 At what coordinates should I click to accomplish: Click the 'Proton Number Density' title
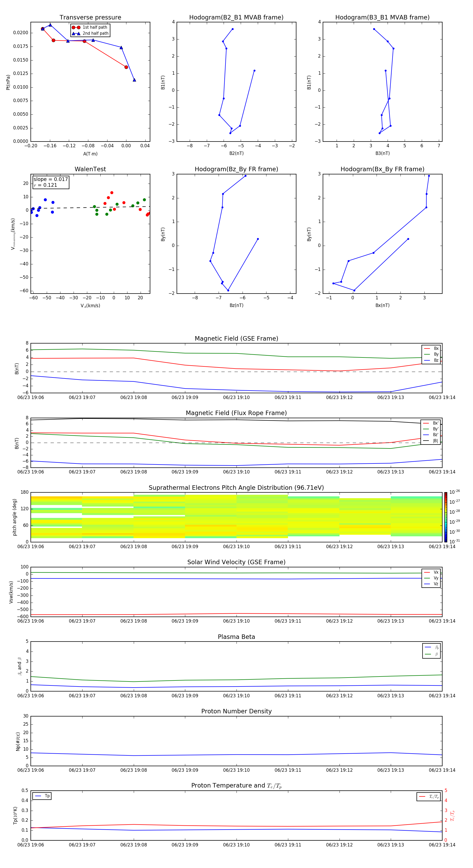[236, 711]
